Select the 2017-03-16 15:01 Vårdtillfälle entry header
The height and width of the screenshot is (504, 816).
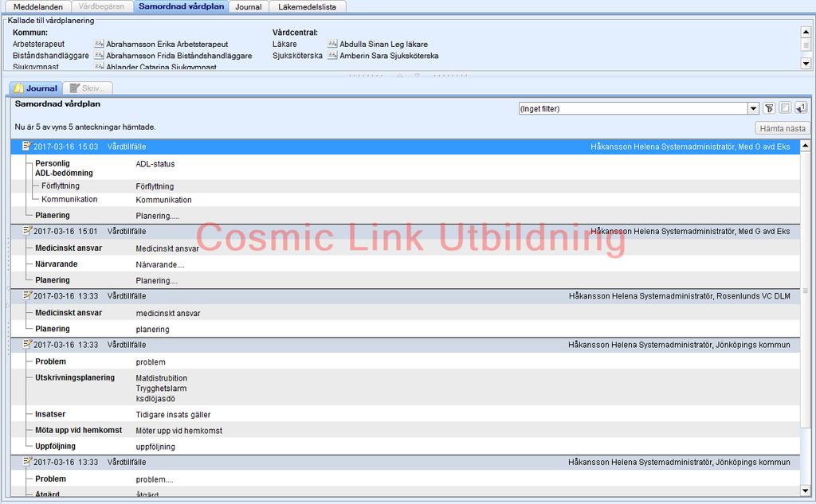click(406, 231)
